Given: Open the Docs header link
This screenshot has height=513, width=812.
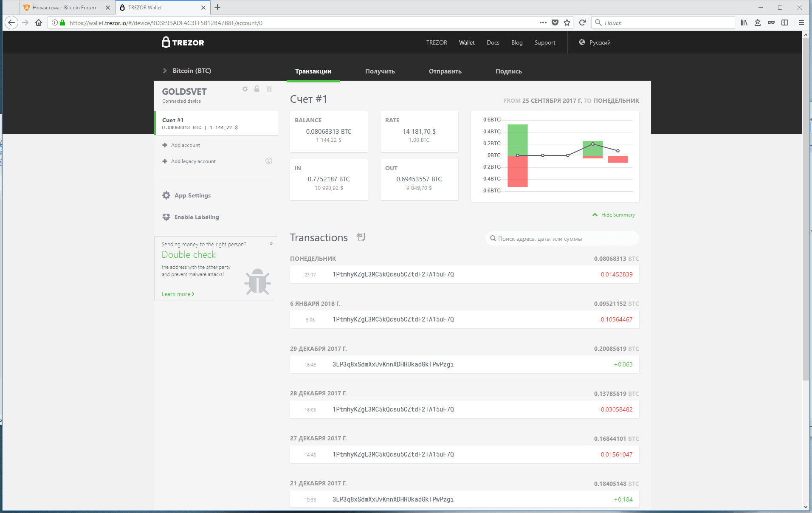Looking at the screenshot, I should [x=493, y=42].
